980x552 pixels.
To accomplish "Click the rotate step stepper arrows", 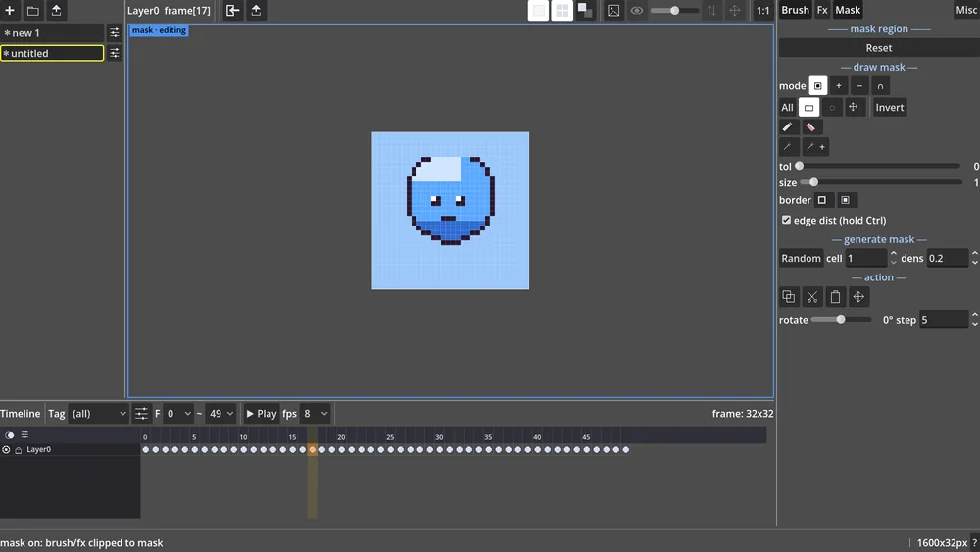I will (x=974, y=320).
